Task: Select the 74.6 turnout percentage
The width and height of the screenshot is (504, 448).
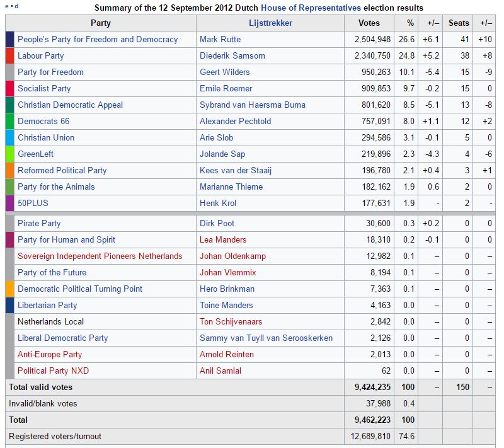Action: pyautogui.click(x=406, y=437)
